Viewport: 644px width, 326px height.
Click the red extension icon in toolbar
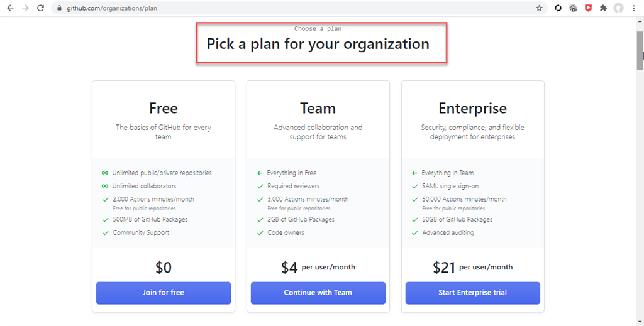click(588, 8)
